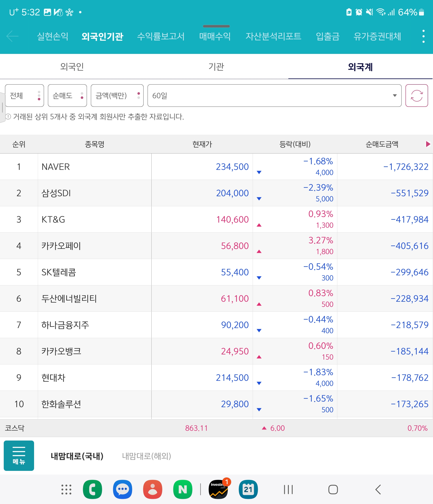This screenshot has height=504, width=433.
Task: Open 유가증권대체 tab
Action: click(377, 36)
